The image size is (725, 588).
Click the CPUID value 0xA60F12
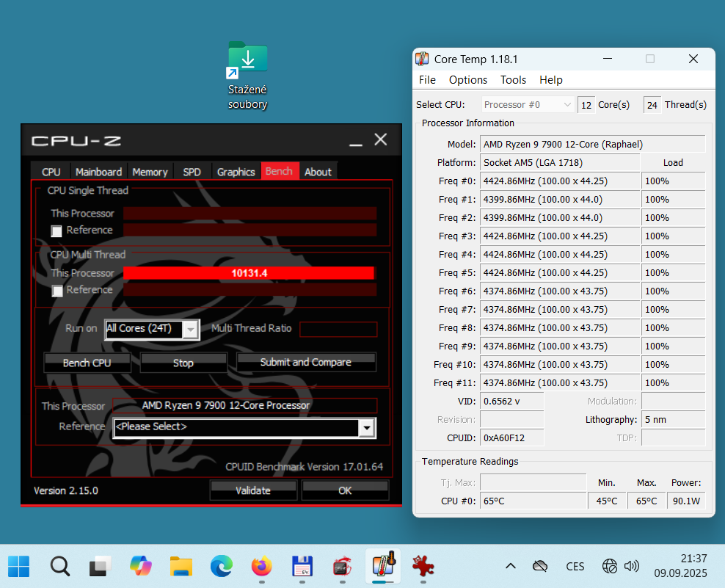click(512, 438)
